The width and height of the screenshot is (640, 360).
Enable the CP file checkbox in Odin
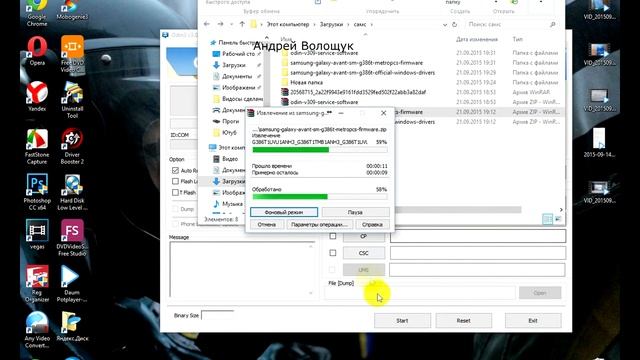(x=333, y=236)
